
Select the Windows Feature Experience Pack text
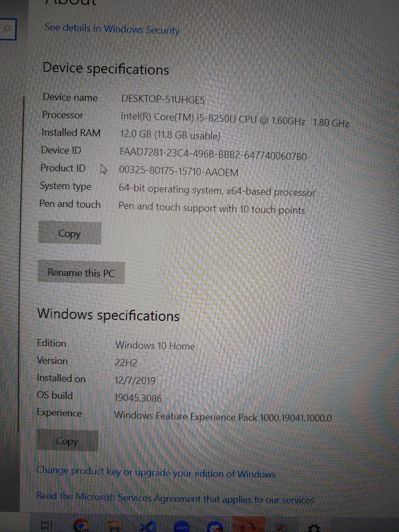pos(223,416)
